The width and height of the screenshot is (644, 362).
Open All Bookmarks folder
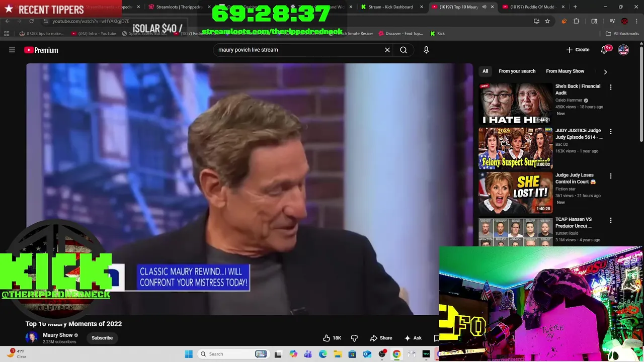tap(622, 33)
